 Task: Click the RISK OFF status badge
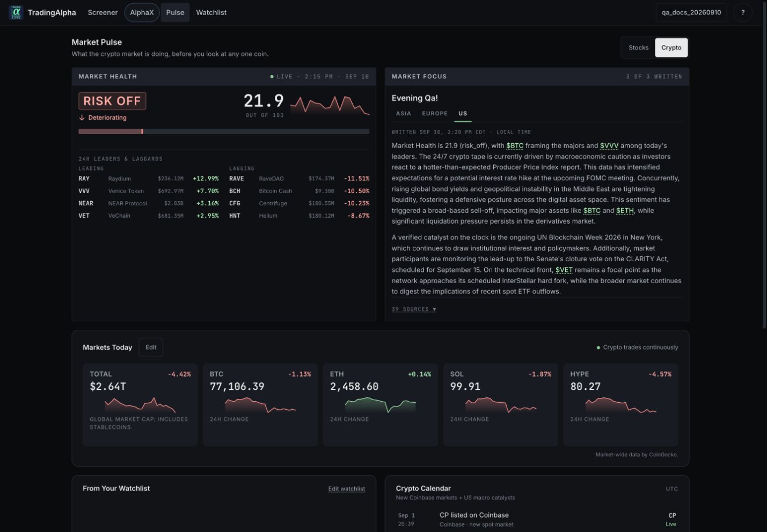[112, 101]
